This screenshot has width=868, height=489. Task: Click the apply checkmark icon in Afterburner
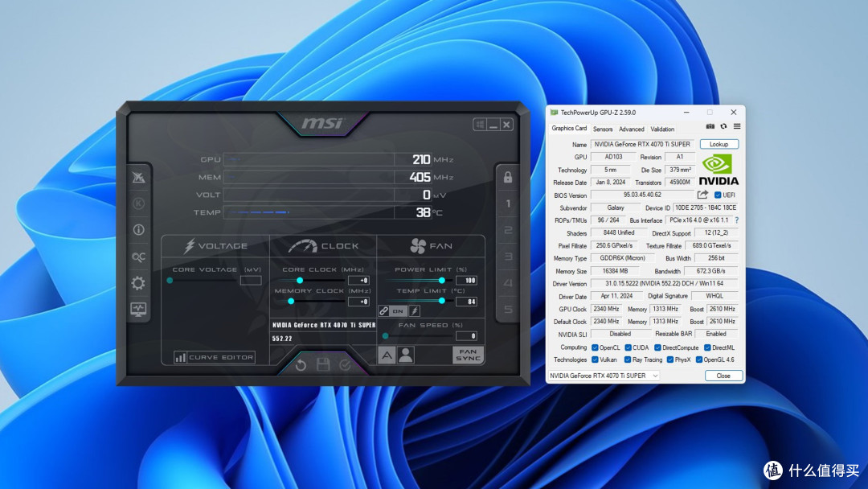(x=345, y=365)
